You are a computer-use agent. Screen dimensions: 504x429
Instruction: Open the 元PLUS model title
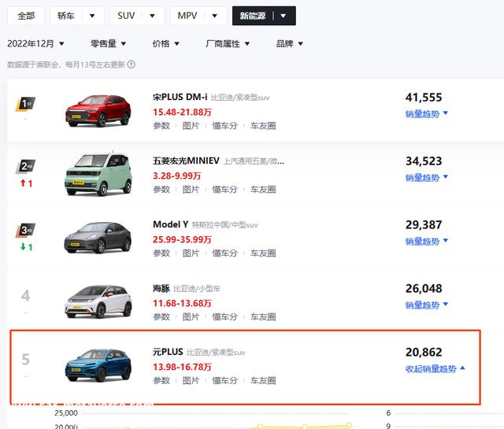pyautogui.click(x=168, y=352)
